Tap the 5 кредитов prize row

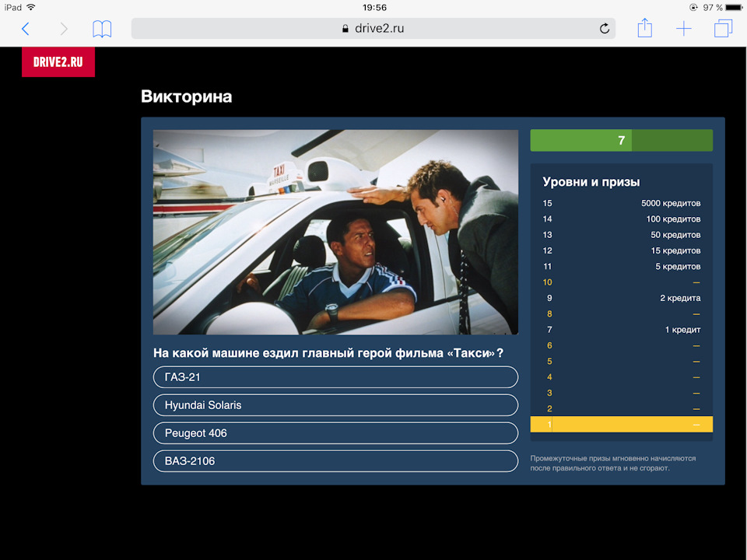pos(621,266)
